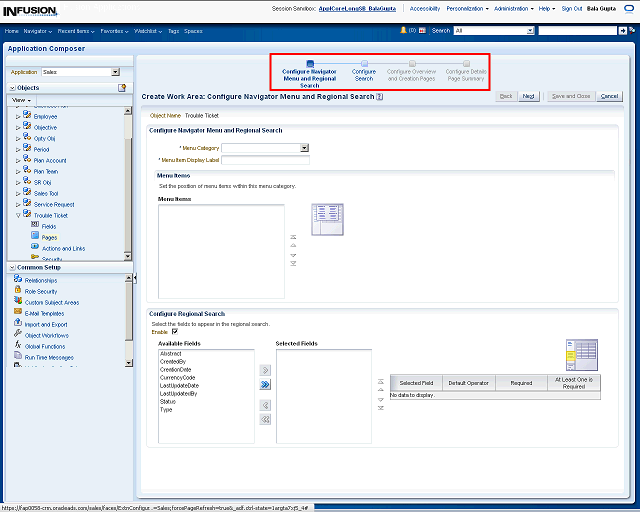Expand the Service Request tree node

(x=17, y=204)
